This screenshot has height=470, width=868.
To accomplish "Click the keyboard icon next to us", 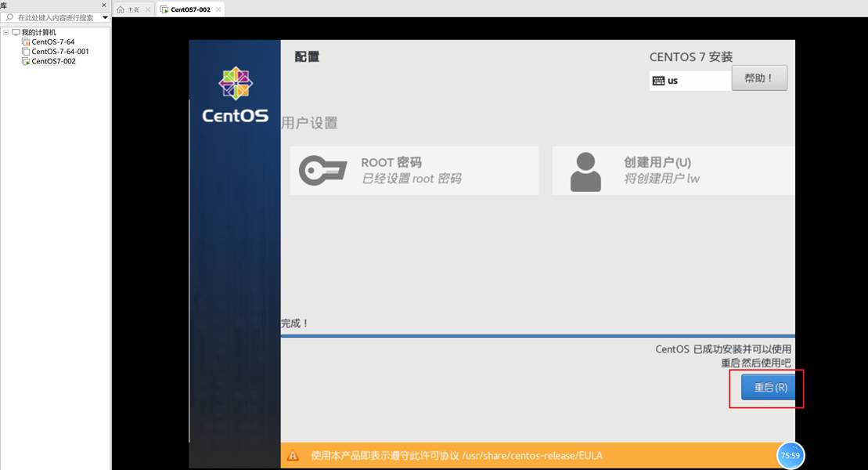I will 658,81.
